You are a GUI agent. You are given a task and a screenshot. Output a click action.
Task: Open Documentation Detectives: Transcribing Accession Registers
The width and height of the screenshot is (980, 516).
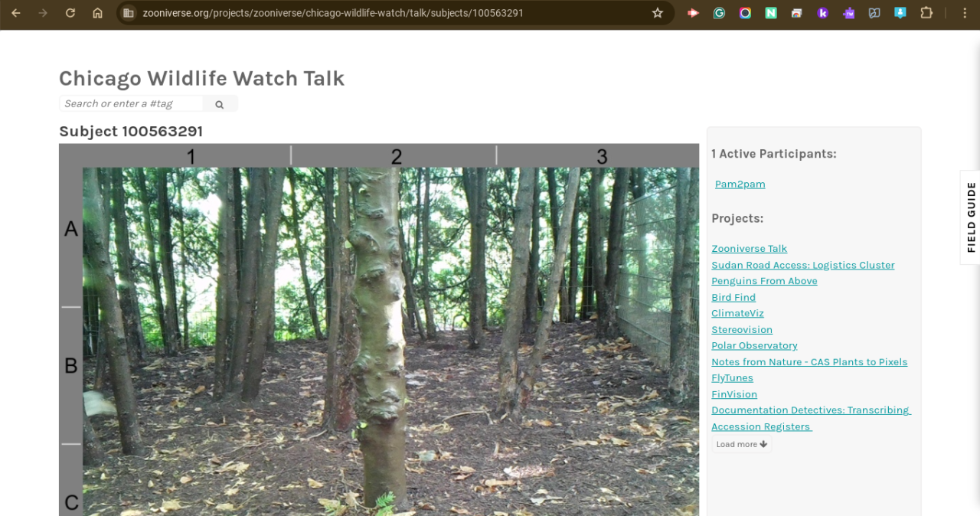point(811,418)
